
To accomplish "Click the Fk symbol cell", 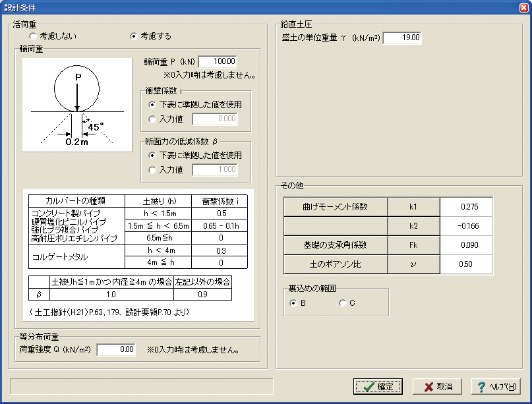I will click(414, 245).
